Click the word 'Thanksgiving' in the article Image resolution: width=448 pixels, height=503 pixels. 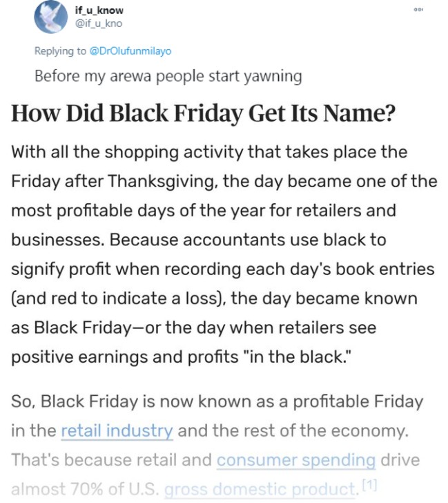[x=161, y=181]
